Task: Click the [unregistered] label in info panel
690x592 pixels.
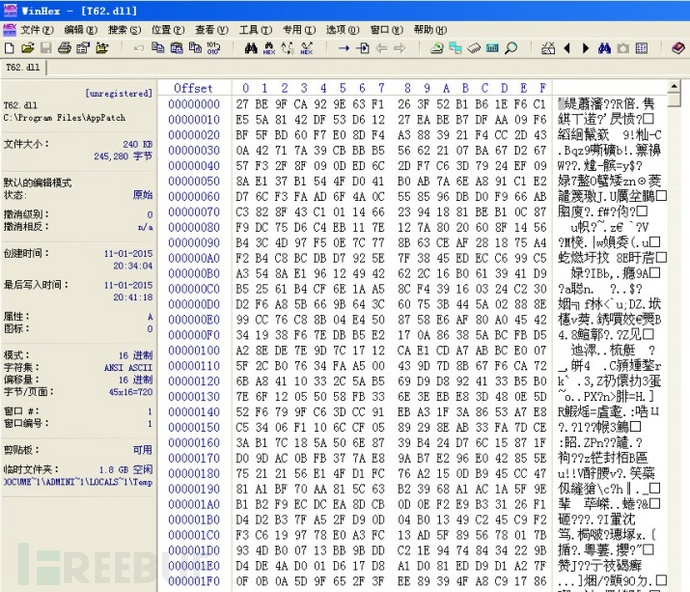Action: click(119, 92)
